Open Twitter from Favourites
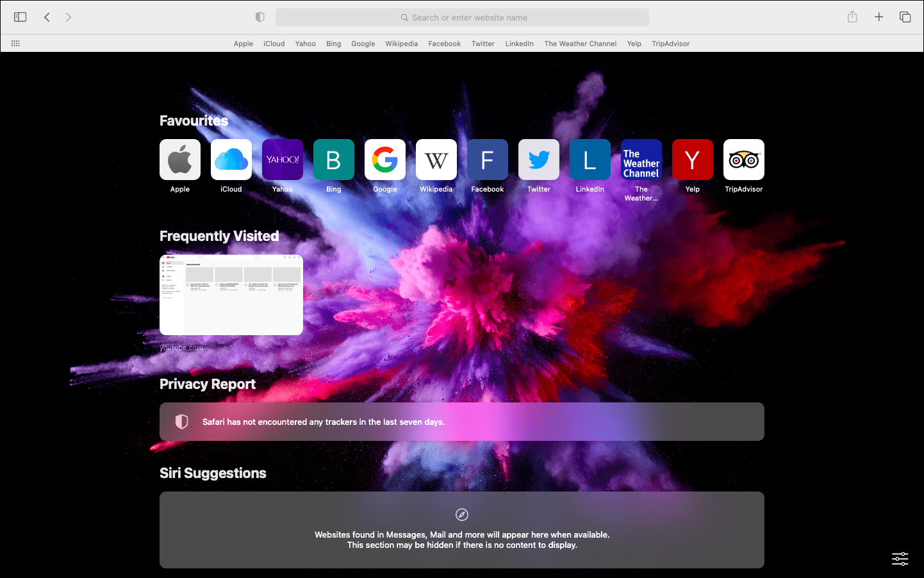This screenshot has width=924, height=578. point(538,160)
